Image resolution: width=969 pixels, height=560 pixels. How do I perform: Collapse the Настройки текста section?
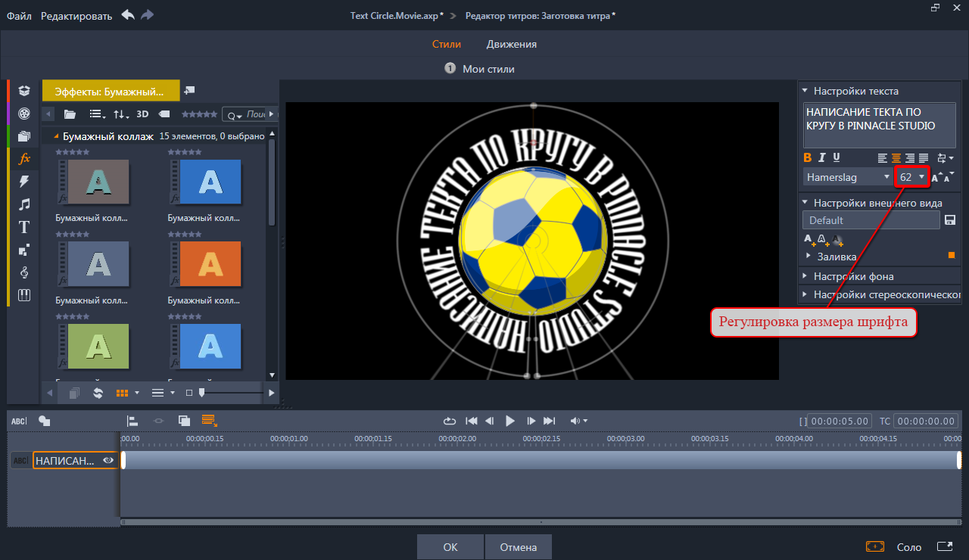click(805, 91)
